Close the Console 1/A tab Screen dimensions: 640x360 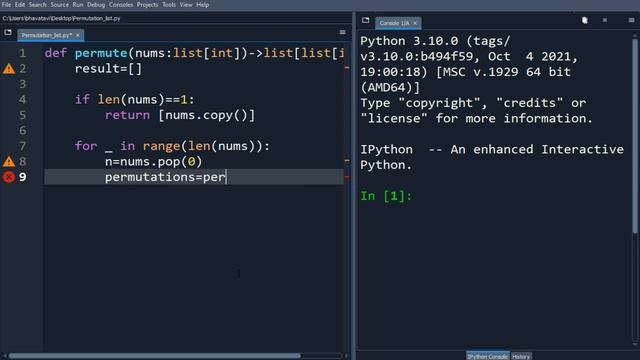pos(415,23)
